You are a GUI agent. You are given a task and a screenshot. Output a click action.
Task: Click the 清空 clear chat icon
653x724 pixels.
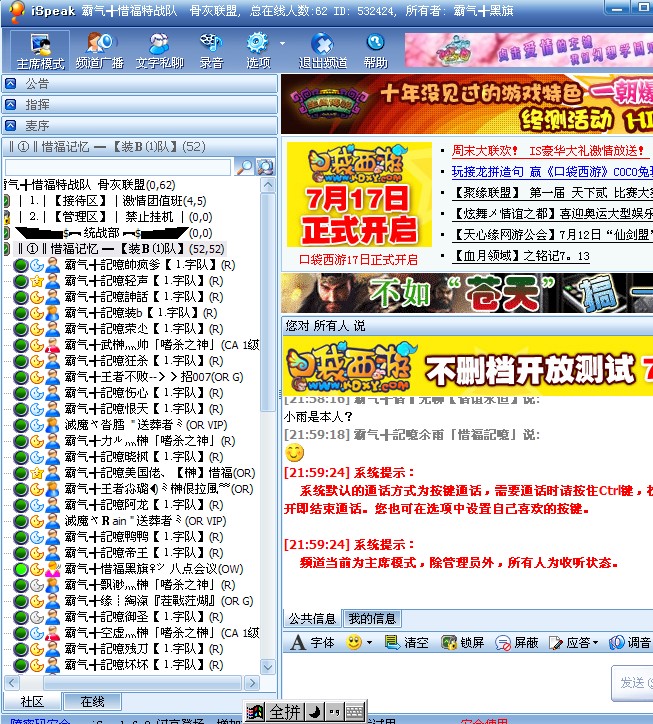pos(407,643)
